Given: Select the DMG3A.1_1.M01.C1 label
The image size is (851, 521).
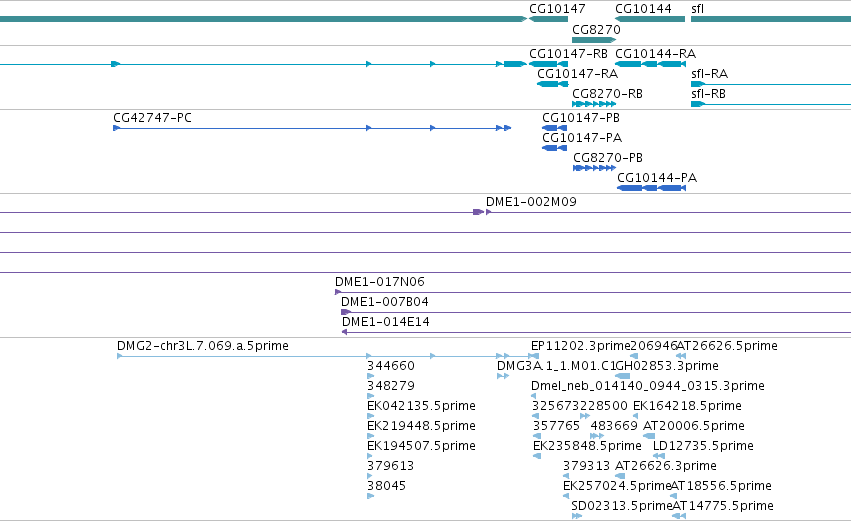Looking at the screenshot, I should (556, 366).
